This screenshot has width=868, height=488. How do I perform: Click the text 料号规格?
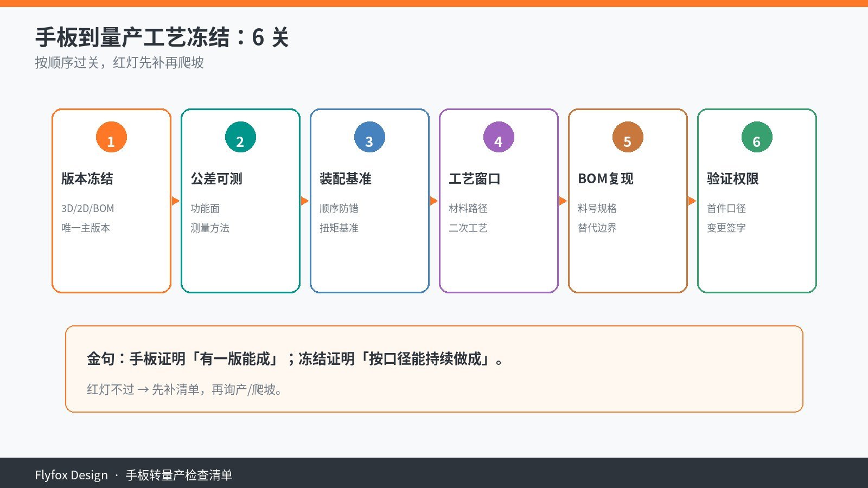pos(597,208)
